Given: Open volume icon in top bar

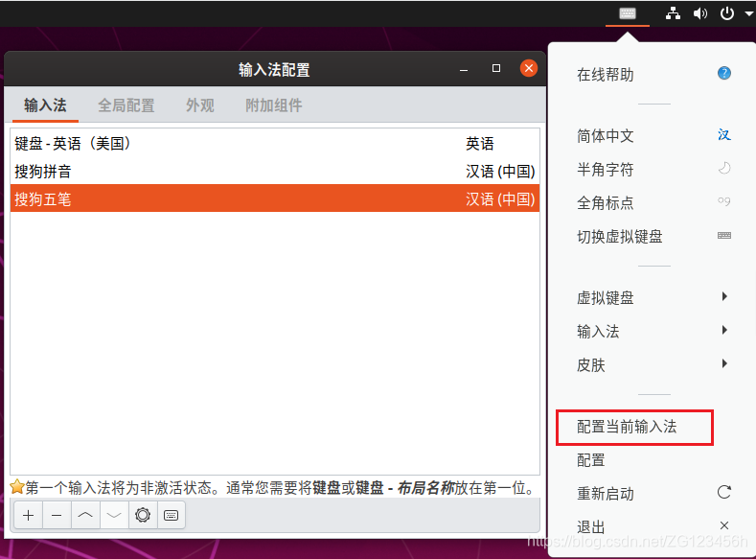Looking at the screenshot, I should click(x=700, y=13).
